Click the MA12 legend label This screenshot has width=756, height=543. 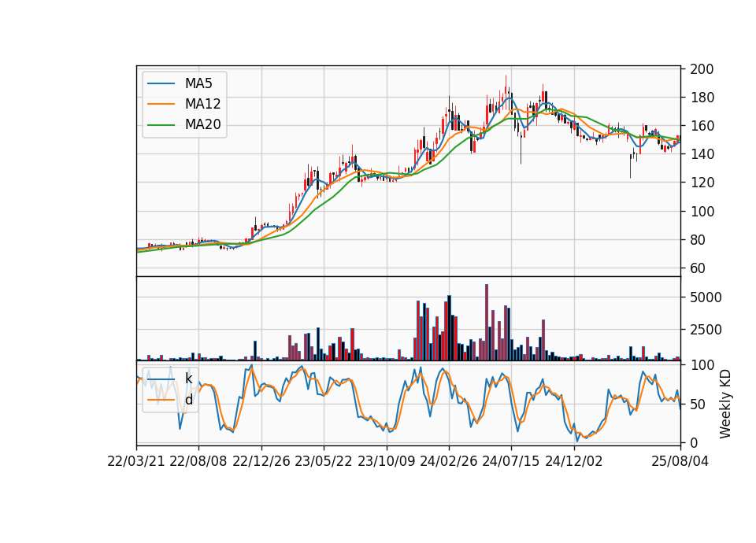[x=202, y=104]
